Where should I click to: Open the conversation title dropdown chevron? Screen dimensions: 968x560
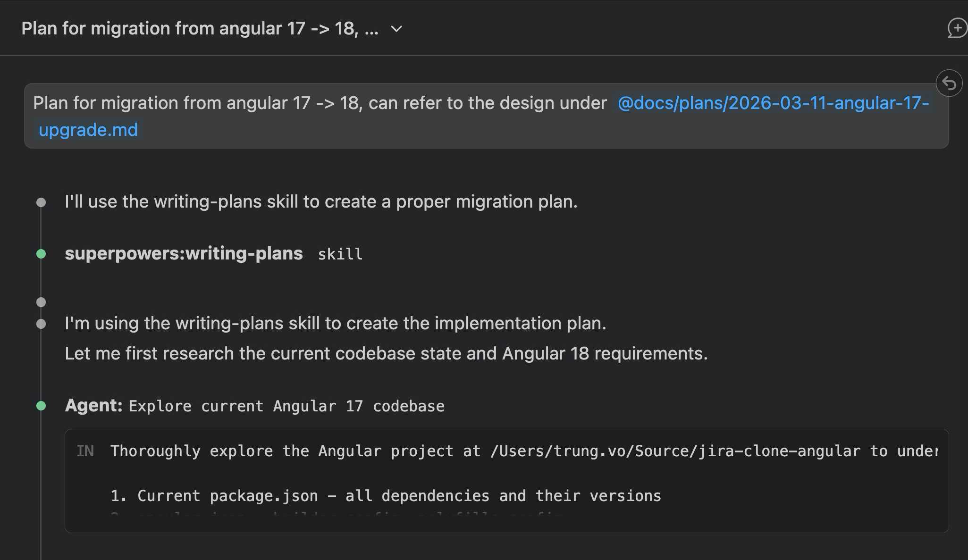396,29
